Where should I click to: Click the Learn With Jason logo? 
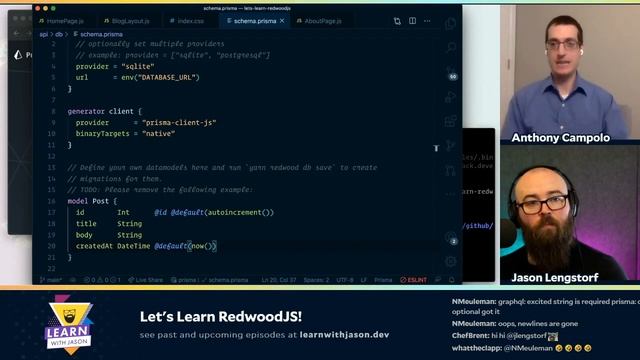[69, 326]
